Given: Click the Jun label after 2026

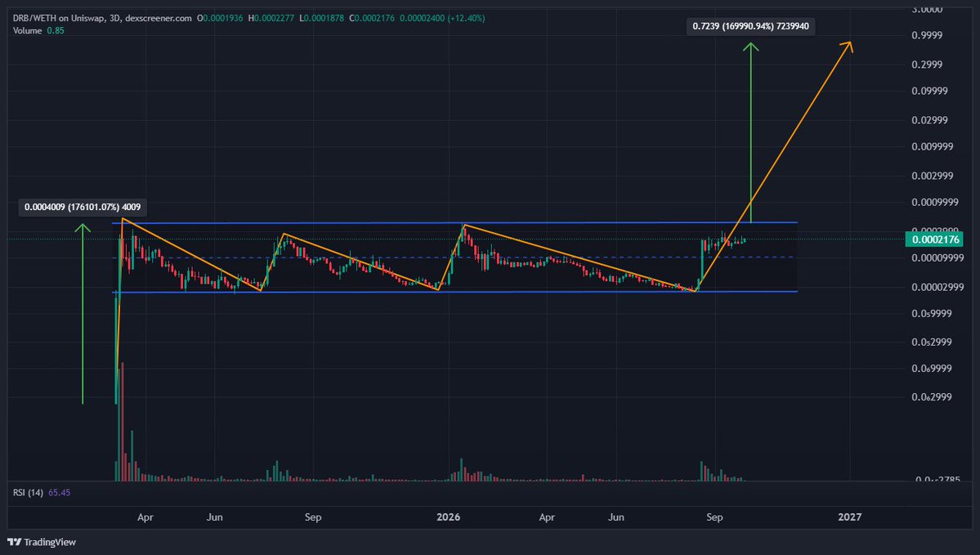Looking at the screenshot, I should [x=616, y=517].
